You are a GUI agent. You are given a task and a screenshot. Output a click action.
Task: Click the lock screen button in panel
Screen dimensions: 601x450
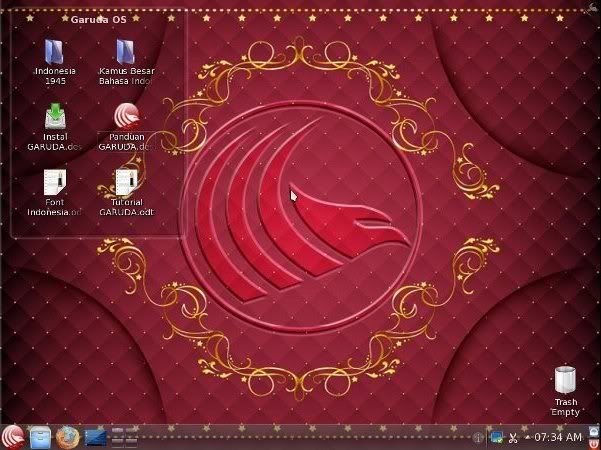(x=594, y=430)
